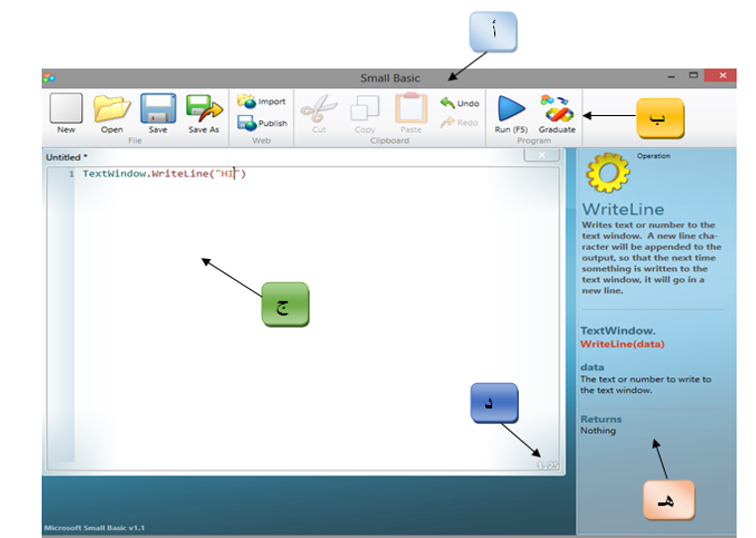Click the Returns label in help panel
Viewport: 756px width, 538px height.
(601, 419)
